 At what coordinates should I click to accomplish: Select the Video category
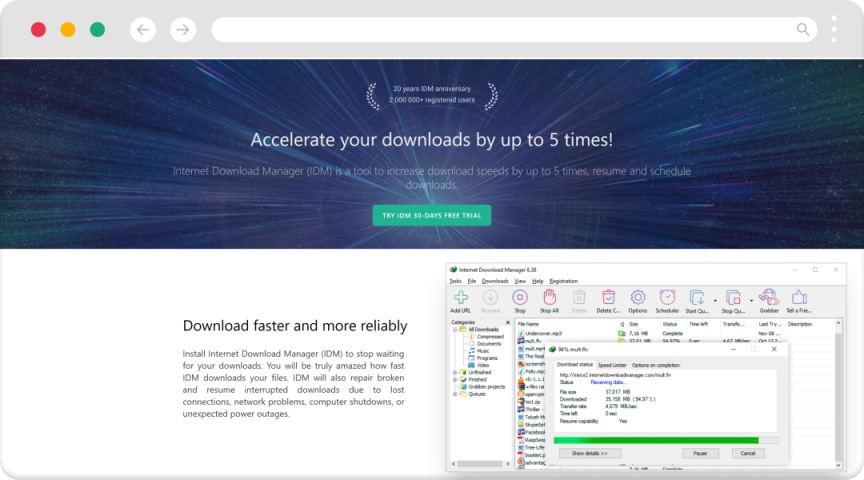point(483,365)
